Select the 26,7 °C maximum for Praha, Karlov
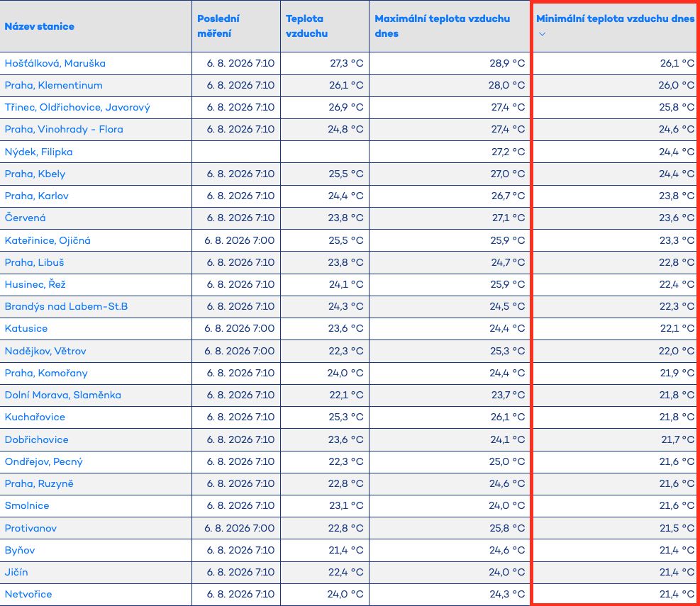Viewport: 700px width, 606px height. pyautogui.click(x=508, y=196)
